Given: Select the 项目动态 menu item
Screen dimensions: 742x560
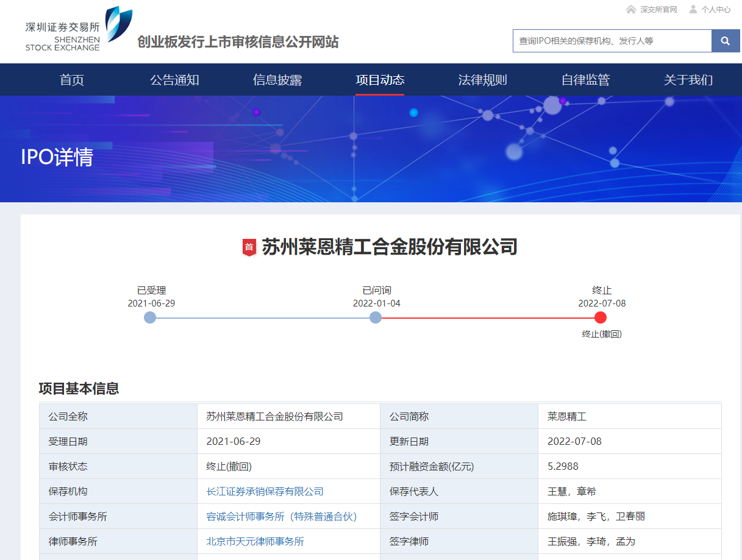Looking at the screenshot, I should click(380, 80).
